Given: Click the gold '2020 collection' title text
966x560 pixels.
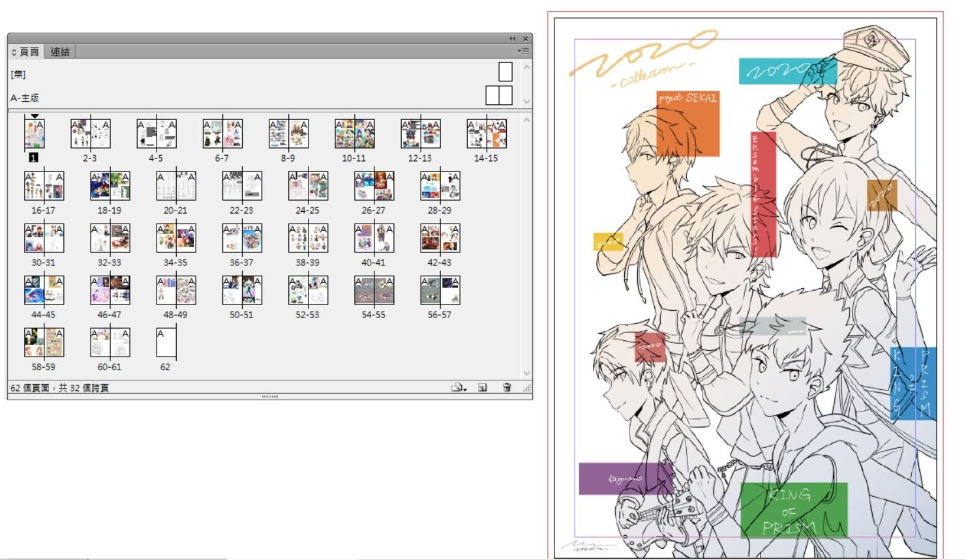Looking at the screenshot, I should pos(642,59).
